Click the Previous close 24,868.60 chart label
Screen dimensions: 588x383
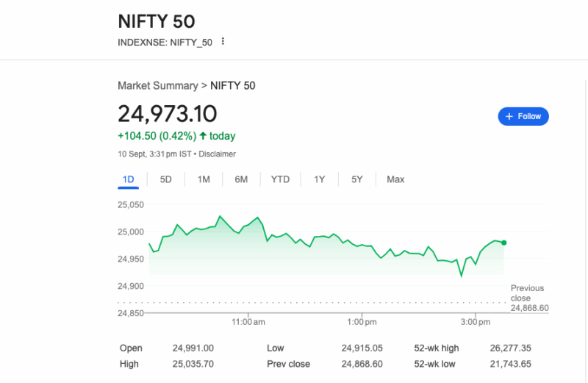click(528, 298)
